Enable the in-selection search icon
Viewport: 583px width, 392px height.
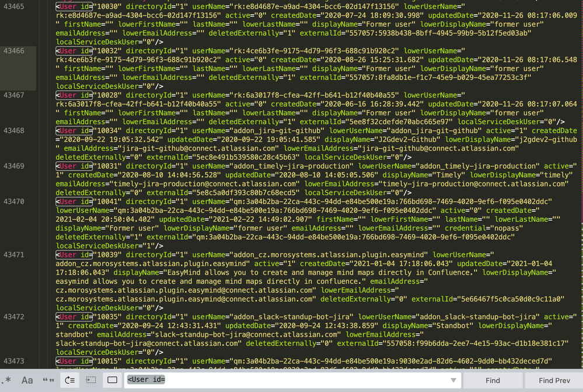tap(90, 380)
